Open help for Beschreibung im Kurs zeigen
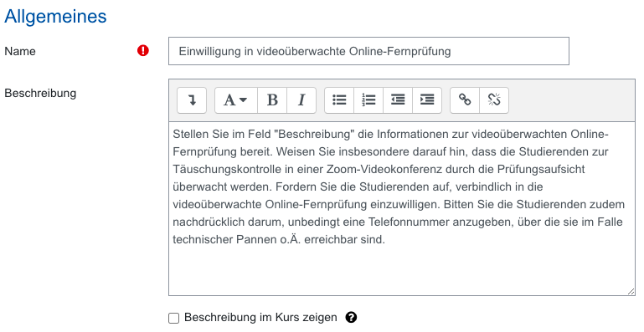The width and height of the screenshot is (644, 332). pos(351,317)
